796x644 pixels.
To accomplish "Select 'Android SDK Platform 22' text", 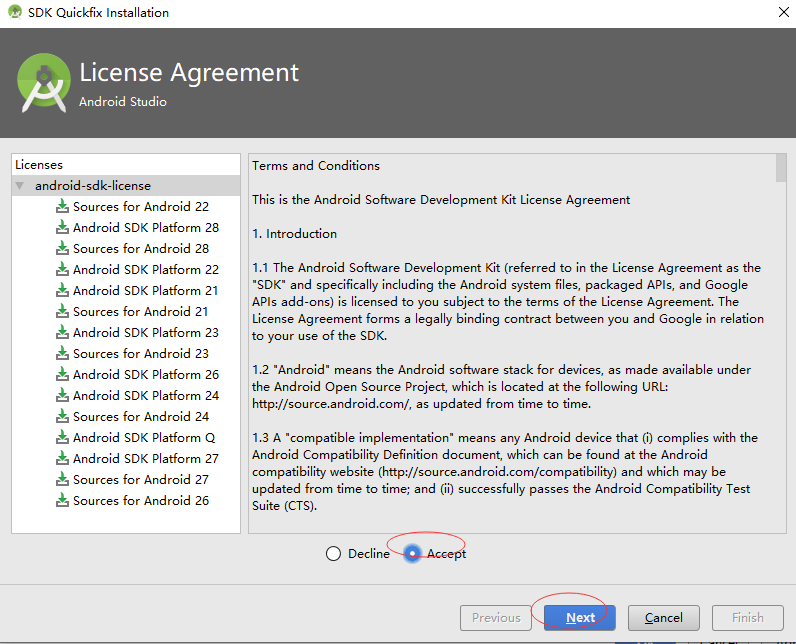I will pyautogui.click(x=146, y=269).
